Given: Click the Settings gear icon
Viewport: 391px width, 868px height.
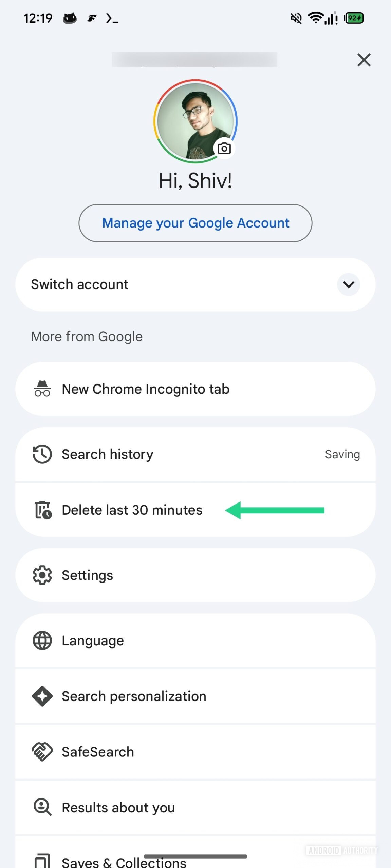Looking at the screenshot, I should click(x=42, y=575).
